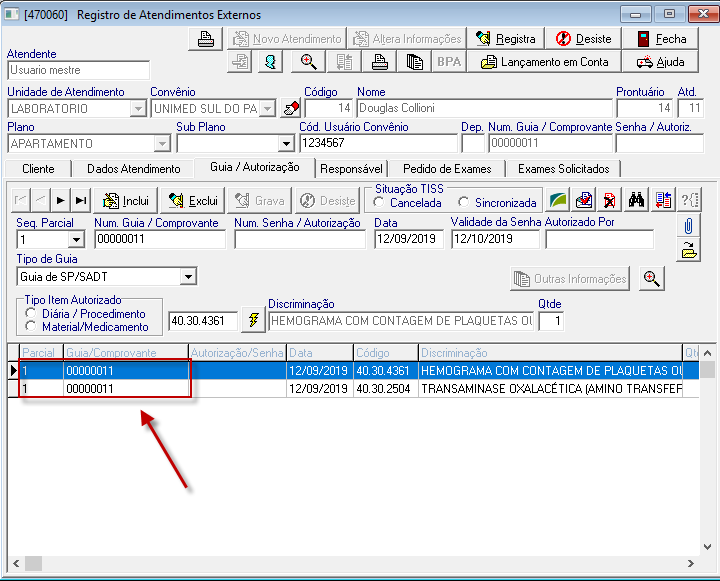The height and width of the screenshot is (581, 720).
Task: Click the open folder with arrow icon
Action: click(688, 250)
